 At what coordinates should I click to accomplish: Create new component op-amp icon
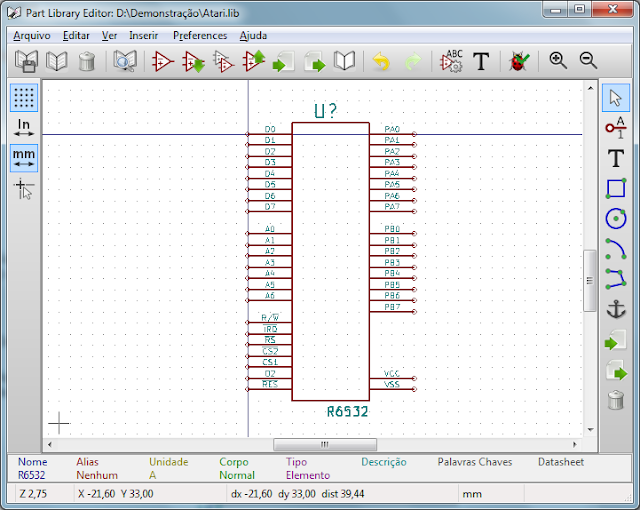point(162,62)
